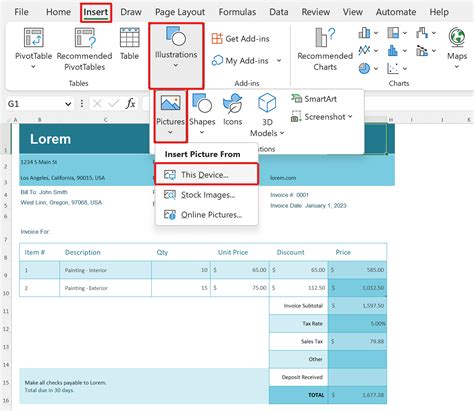Choose Online Pictures...
The image size is (474, 411).
(206, 215)
